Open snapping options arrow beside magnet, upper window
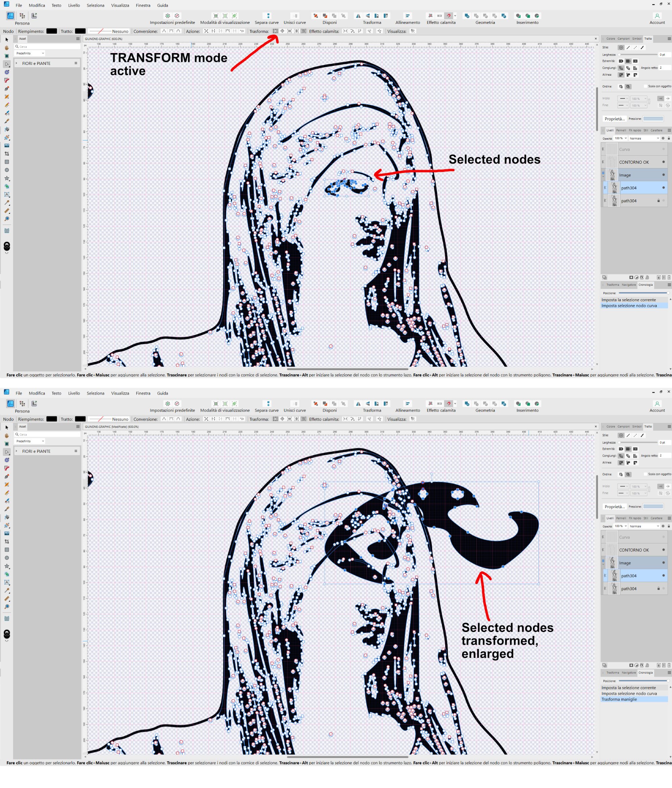The height and width of the screenshot is (788, 672). (455, 15)
